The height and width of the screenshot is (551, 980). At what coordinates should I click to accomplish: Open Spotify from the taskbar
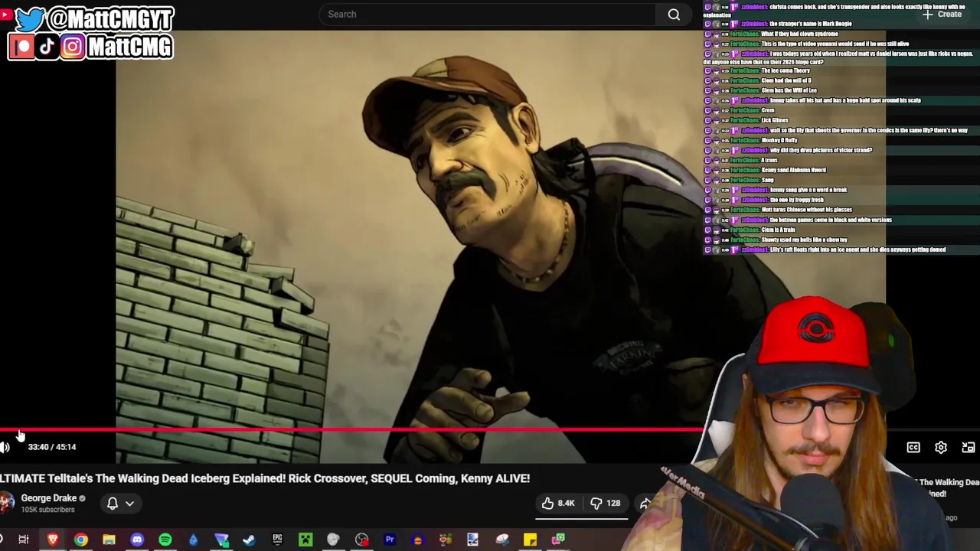tap(165, 540)
